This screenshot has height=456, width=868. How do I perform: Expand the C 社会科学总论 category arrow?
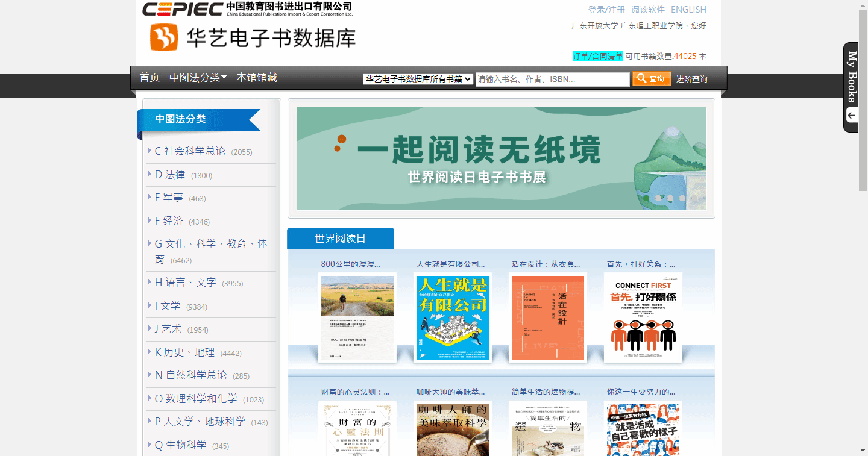click(149, 150)
